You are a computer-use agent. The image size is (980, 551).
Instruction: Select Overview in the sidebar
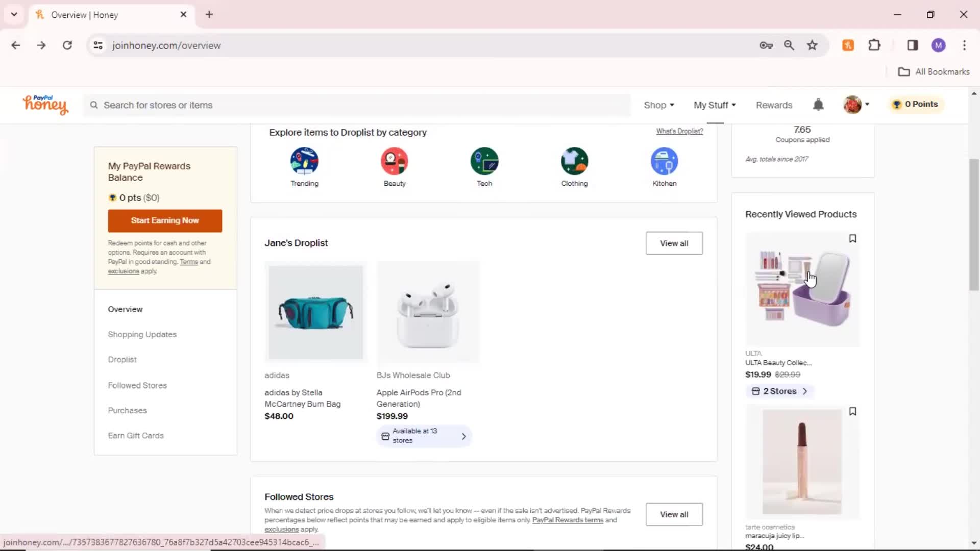[125, 309]
